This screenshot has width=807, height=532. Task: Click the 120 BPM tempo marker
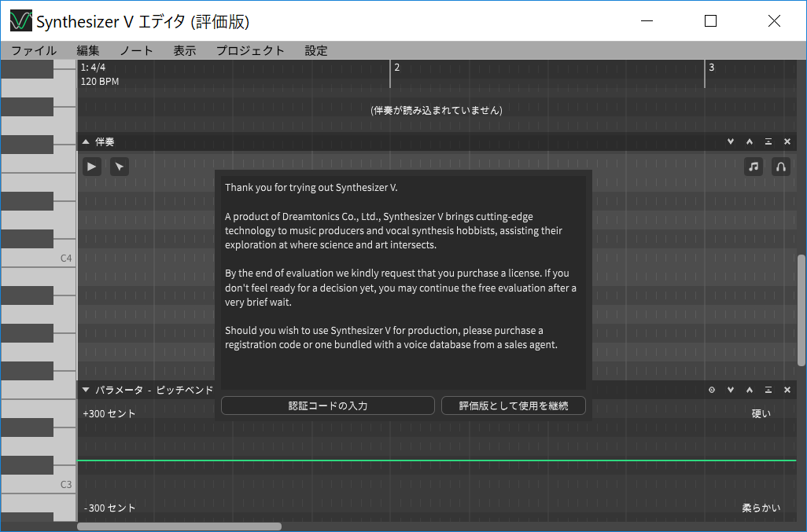[100, 81]
